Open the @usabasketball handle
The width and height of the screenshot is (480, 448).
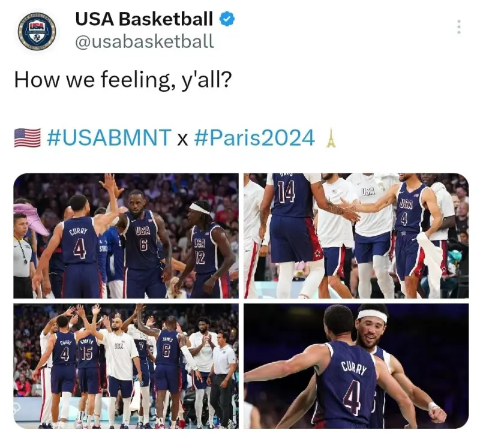(x=144, y=41)
